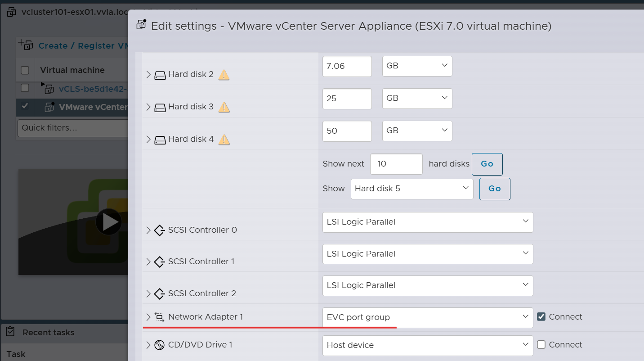The image size is (644, 361).
Task: Untick the VMware vCenter row checkbox
Action: 25,106
